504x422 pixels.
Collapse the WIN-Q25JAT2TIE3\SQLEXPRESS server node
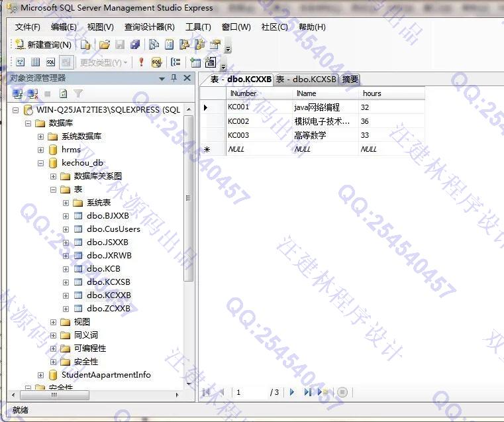pyautogui.click(x=15, y=110)
